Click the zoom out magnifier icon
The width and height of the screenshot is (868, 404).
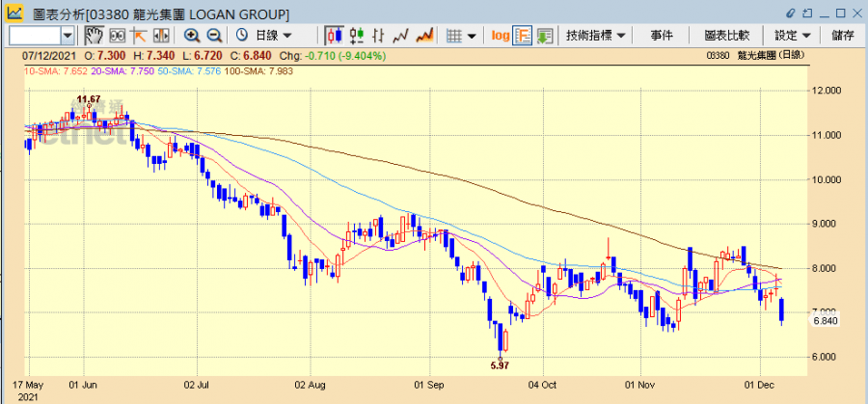[x=212, y=35]
